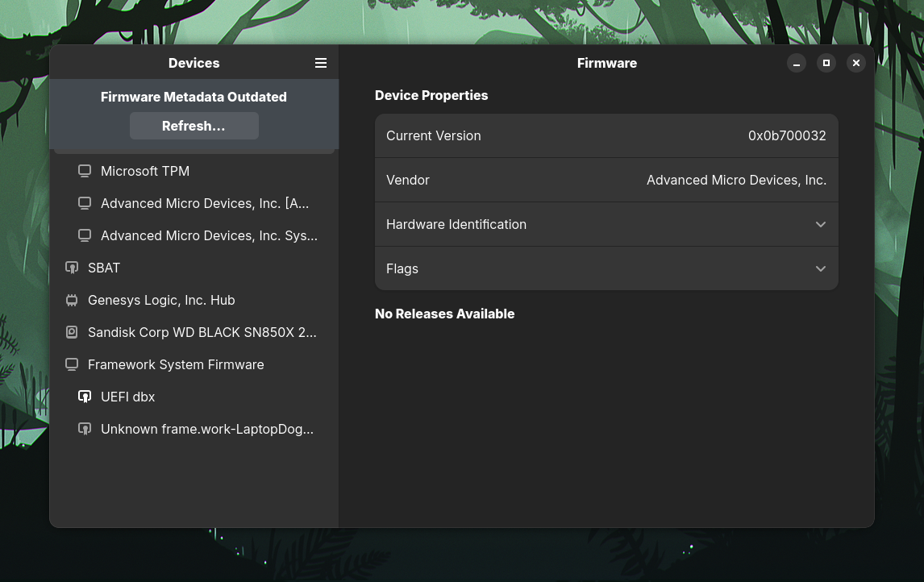Click the Genesys Logic Hub chip icon
This screenshot has height=582, width=924.
[x=72, y=300]
